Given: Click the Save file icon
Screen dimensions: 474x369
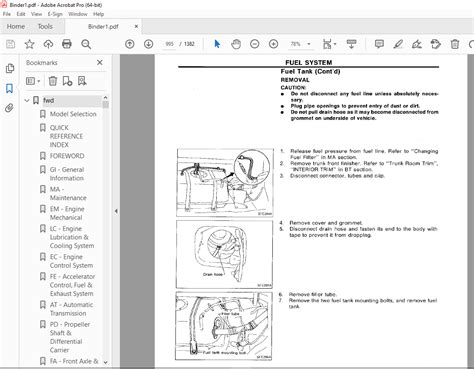Looking at the screenshot, I should 10,44.
